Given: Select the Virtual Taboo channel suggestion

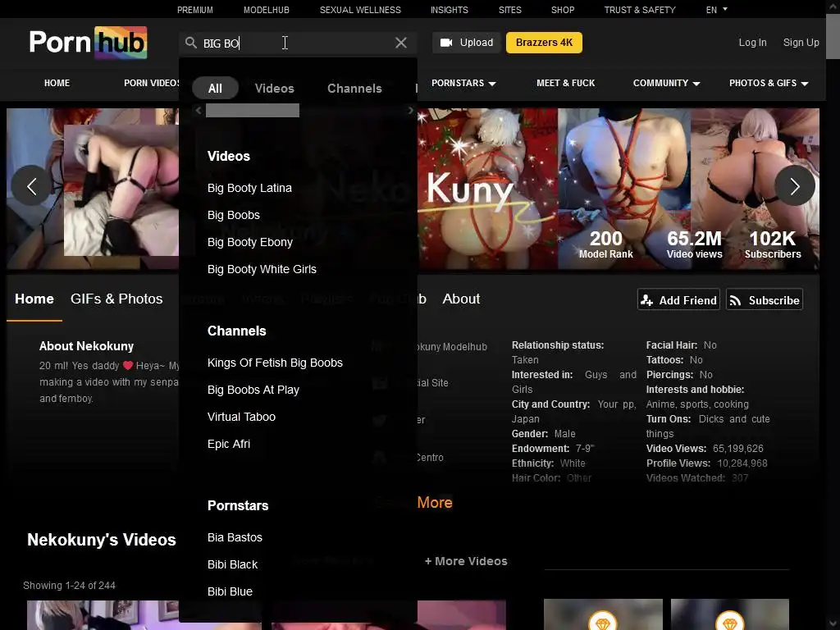Looking at the screenshot, I should pyautogui.click(x=242, y=417).
